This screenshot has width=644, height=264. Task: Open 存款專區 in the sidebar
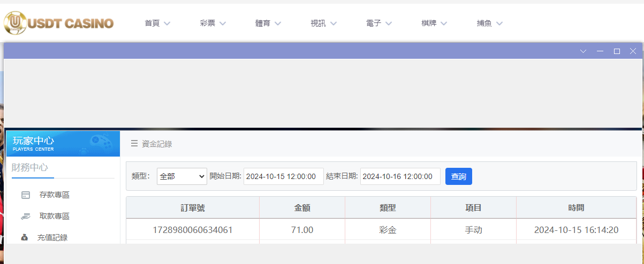(x=55, y=195)
